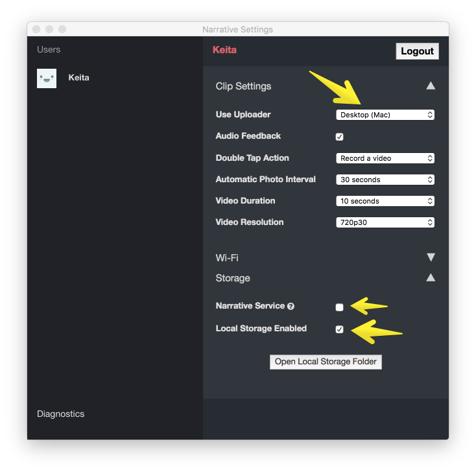Uncheck Local Storage Enabled checkbox
The height and width of the screenshot is (472, 476).
click(x=339, y=329)
